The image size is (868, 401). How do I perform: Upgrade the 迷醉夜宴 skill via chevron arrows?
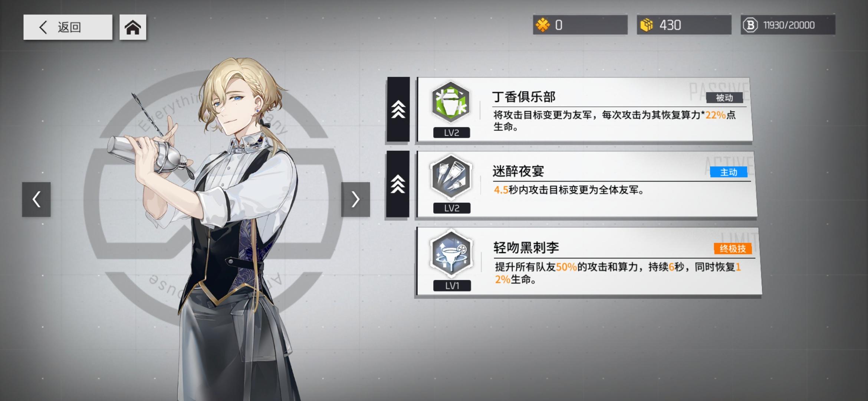pyautogui.click(x=398, y=184)
